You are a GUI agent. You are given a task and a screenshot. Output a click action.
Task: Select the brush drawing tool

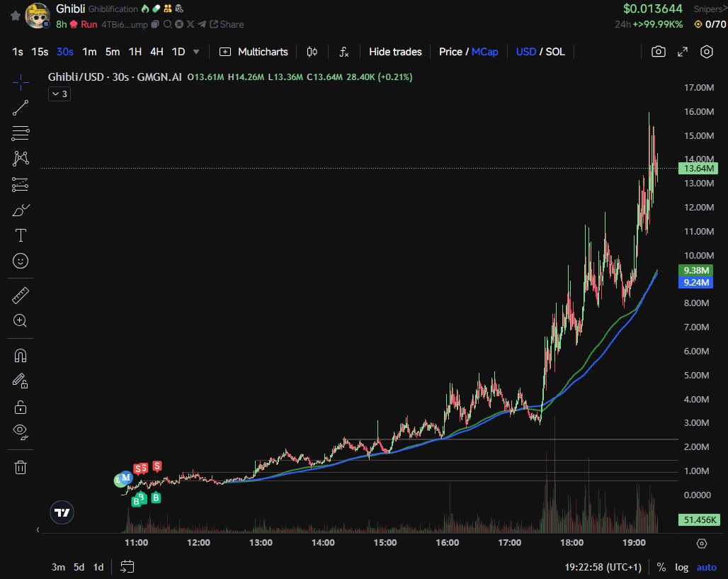click(x=21, y=210)
